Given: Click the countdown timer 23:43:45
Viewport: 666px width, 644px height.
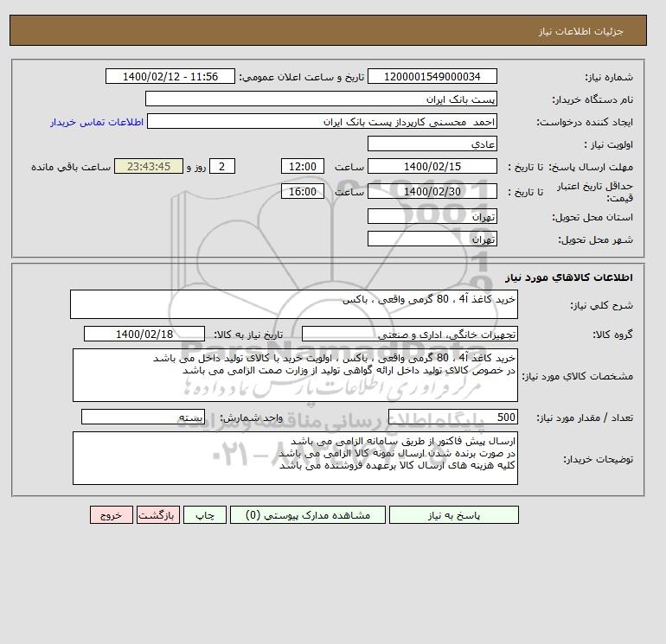Looking at the screenshot, I should (149, 167).
